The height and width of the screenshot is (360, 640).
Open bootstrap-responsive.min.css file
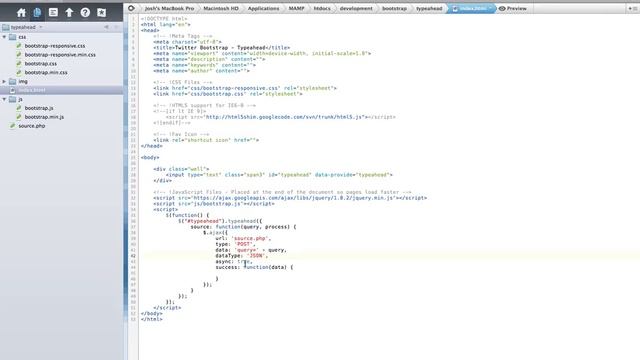pyautogui.click(x=60, y=55)
